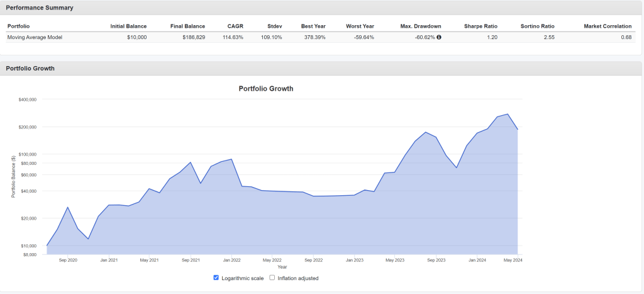Click the Initial Balance column header
Screen dimensions: 644x294
click(128, 26)
